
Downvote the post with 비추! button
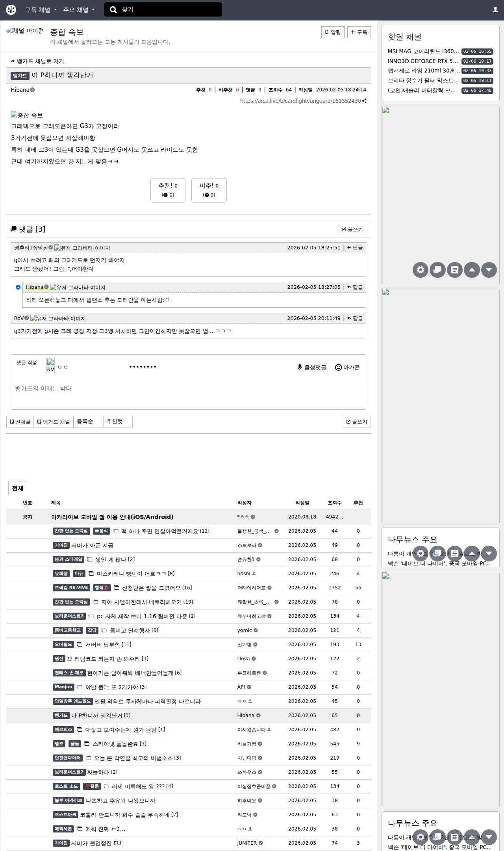[x=209, y=190]
